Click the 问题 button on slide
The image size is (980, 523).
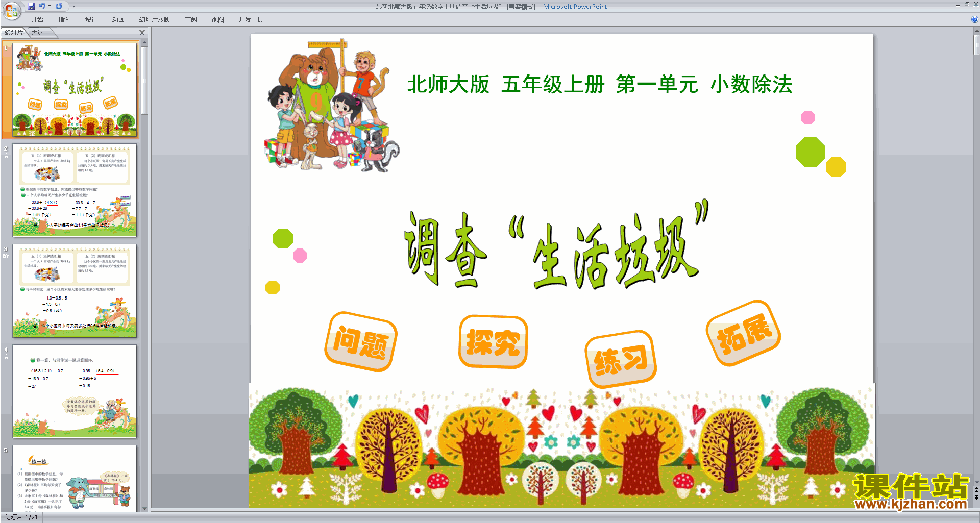click(x=361, y=342)
